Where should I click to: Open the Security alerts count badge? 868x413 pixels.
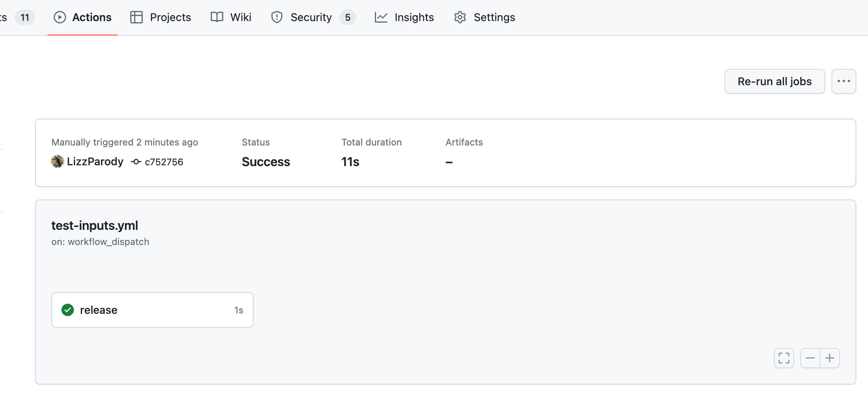pyautogui.click(x=348, y=17)
